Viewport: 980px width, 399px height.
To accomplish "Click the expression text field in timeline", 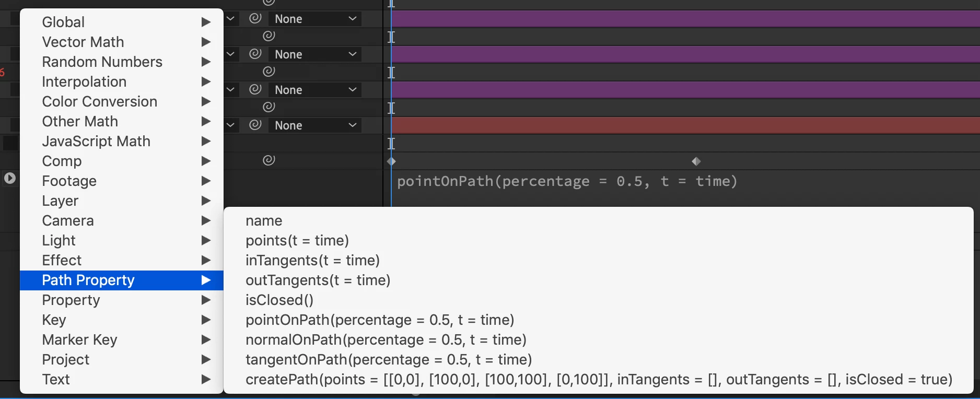I will pos(567,181).
